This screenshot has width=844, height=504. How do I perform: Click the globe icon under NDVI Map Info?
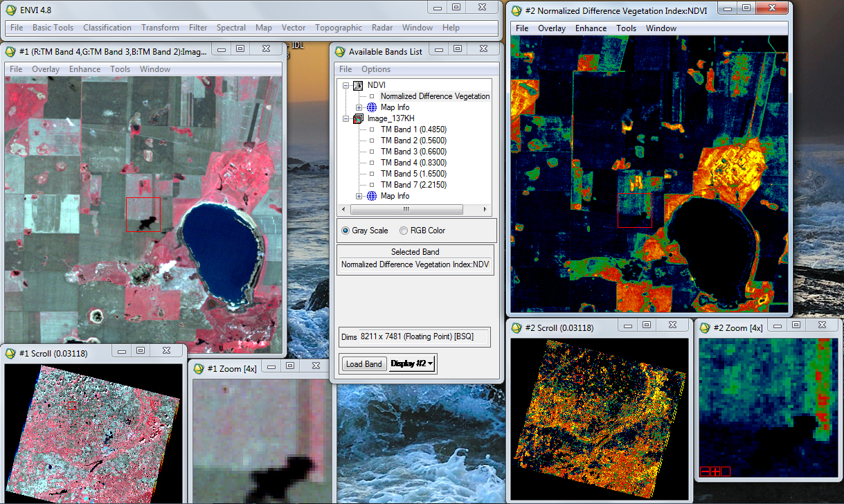[372, 107]
